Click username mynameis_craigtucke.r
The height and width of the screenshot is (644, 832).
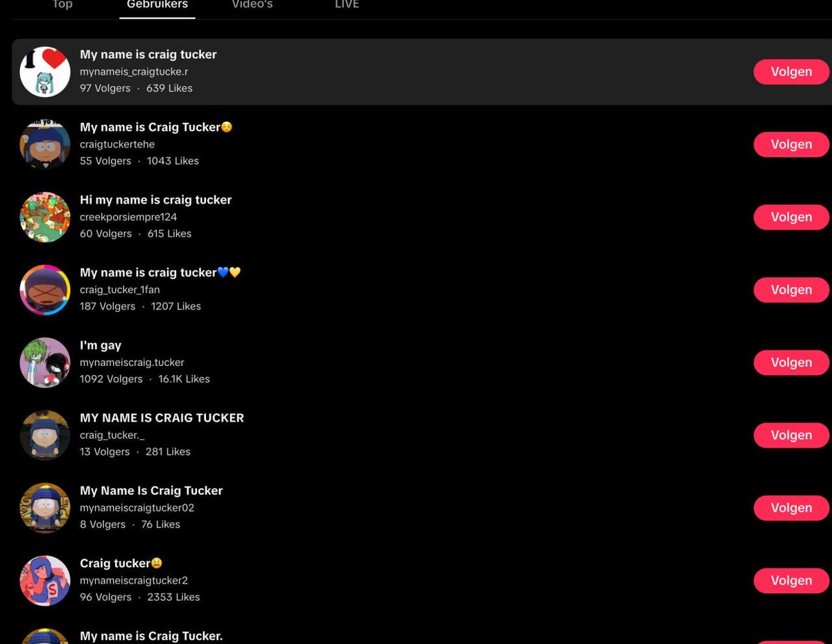(x=134, y=71)
